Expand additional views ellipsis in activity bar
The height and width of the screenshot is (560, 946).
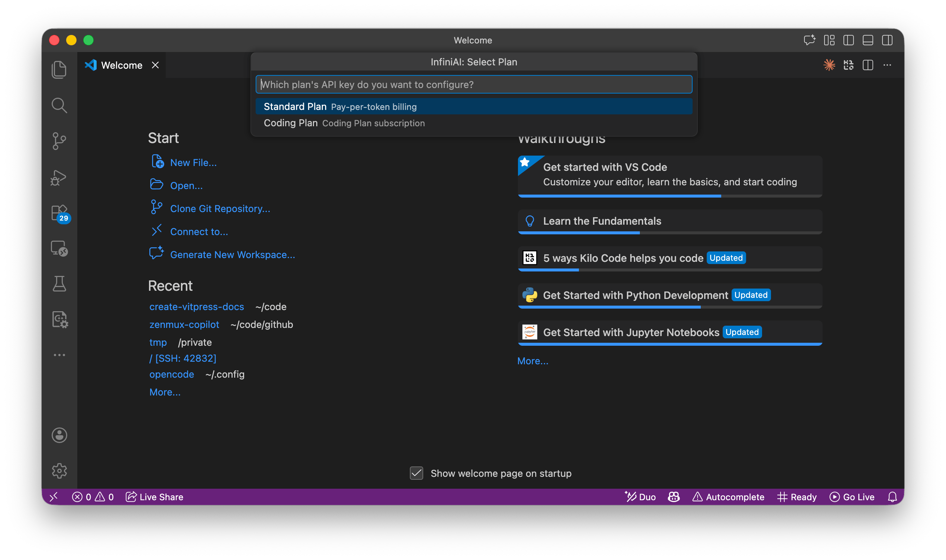pos(59,355)
